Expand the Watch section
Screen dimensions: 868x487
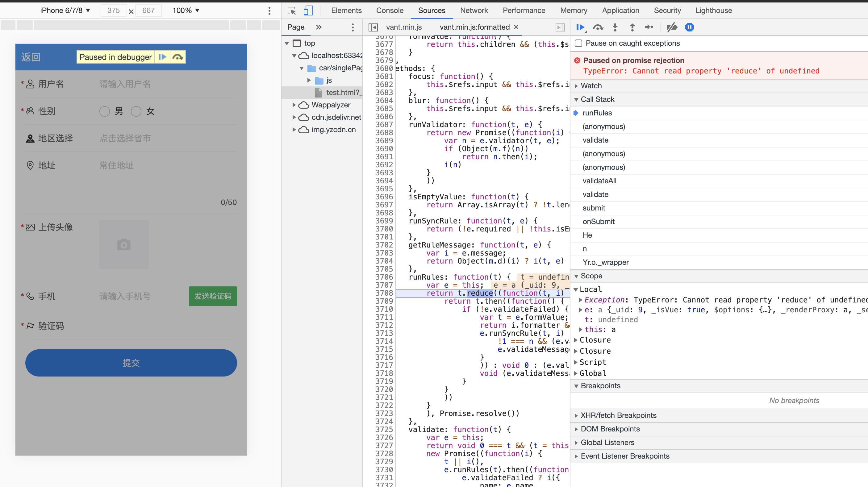click(591, 85)
